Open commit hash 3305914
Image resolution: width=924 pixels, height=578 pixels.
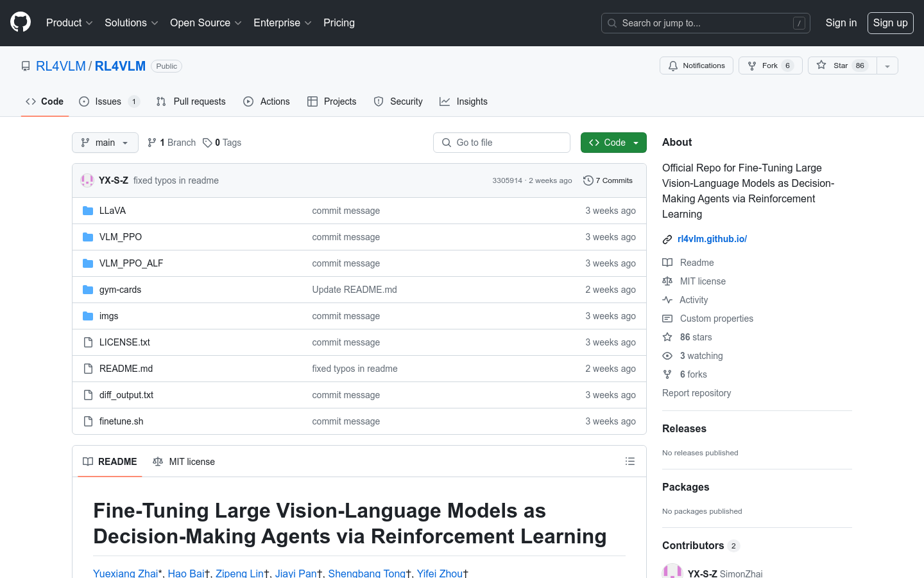tap(507, 180)
